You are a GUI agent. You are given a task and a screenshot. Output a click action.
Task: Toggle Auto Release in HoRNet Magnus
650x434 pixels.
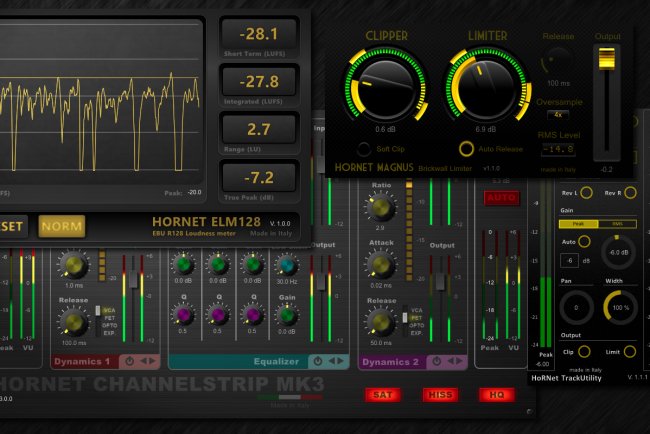tap(466, 148)
